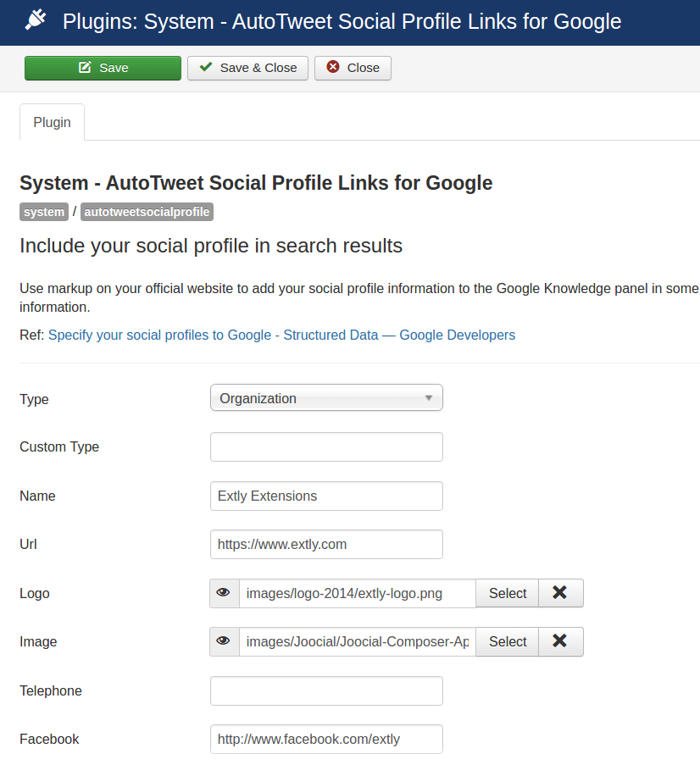The height and width of the screenshot is (765, 700).
Task: Click the Name field with Extly Extensions
Action: click(x=326, y=496)
